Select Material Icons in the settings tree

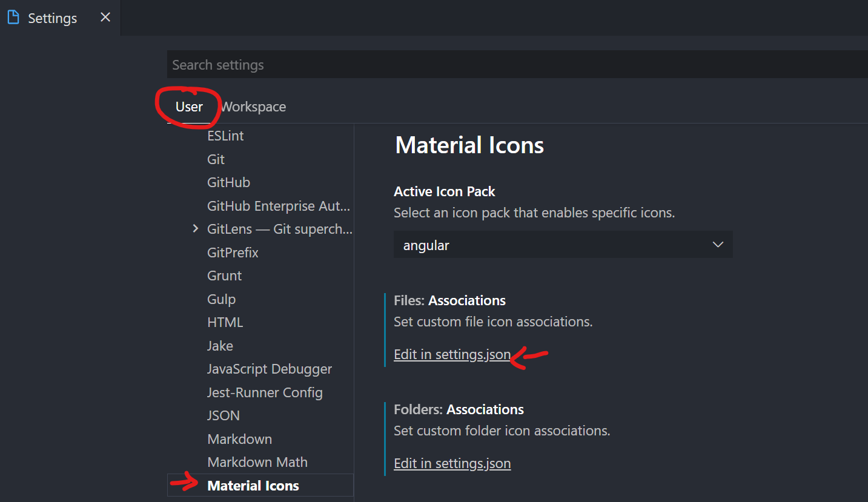tap(253, 485)
